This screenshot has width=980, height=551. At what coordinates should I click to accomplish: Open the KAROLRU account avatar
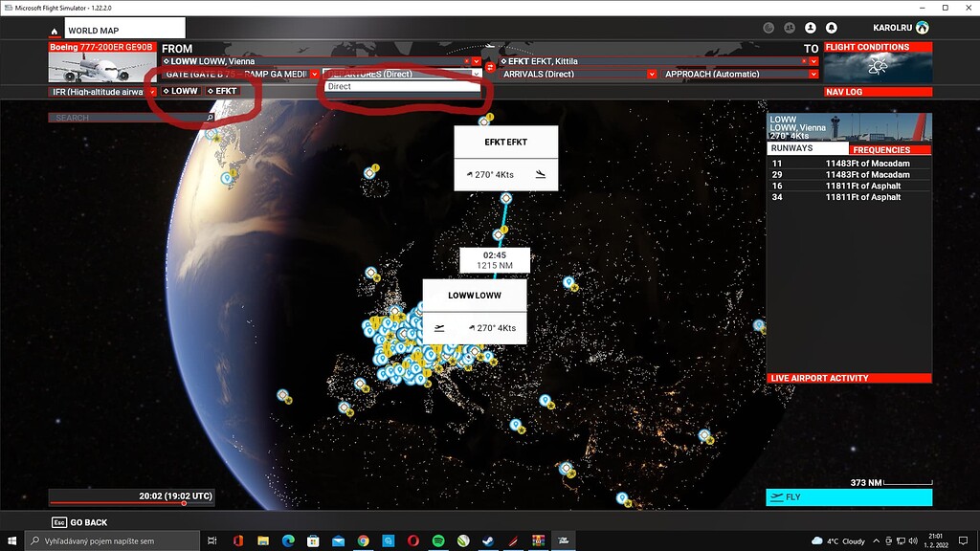tap(922, 28)
